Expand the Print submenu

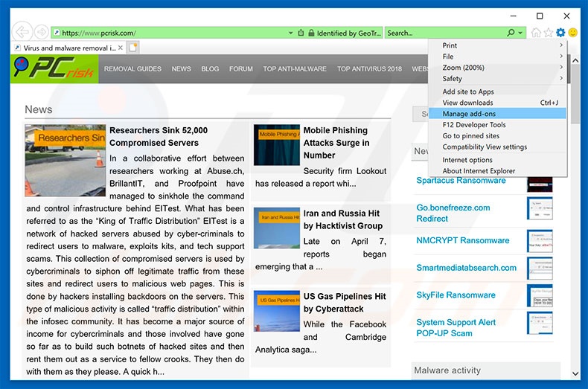point(497,45)
